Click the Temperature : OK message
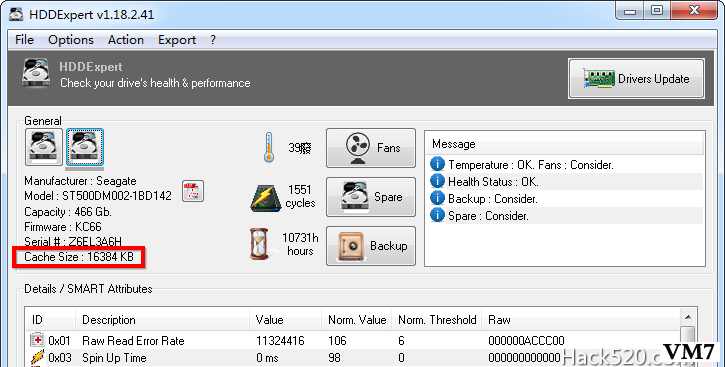 tap(531, 165)
